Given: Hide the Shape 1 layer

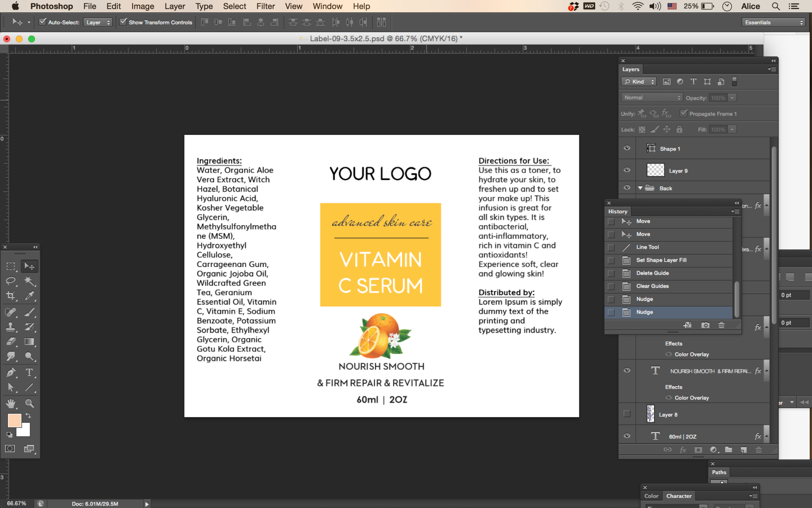Looking at the screenshot, I should point(627,148).
